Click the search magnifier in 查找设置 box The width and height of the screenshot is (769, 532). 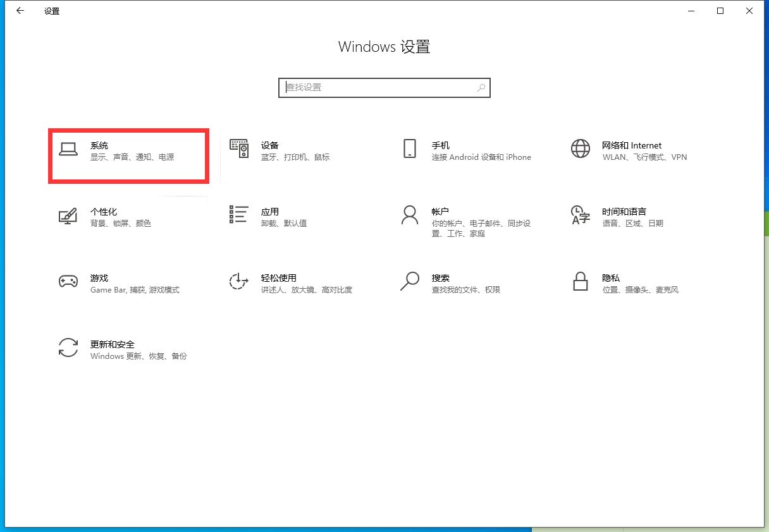pyautogui.click(x=481, y=87)
